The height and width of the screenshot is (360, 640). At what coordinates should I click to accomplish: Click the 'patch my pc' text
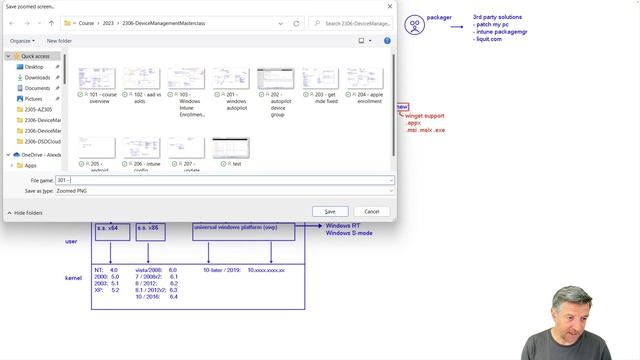[x=492, y=24]
